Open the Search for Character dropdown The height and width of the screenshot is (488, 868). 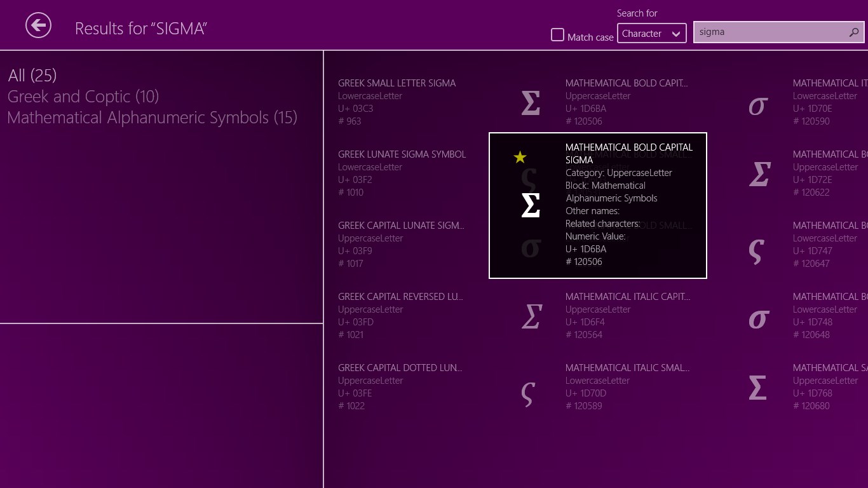coord(651,34)
